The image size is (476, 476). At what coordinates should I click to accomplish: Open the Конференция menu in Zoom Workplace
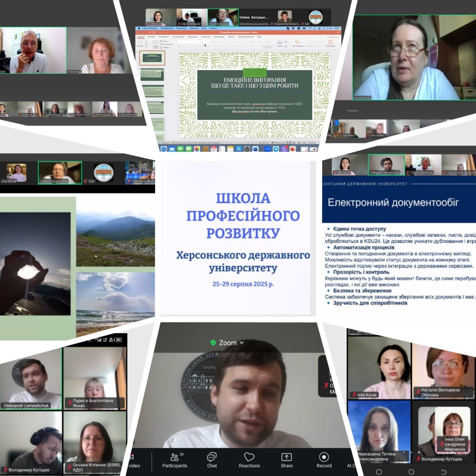click(x=167, y=28)
